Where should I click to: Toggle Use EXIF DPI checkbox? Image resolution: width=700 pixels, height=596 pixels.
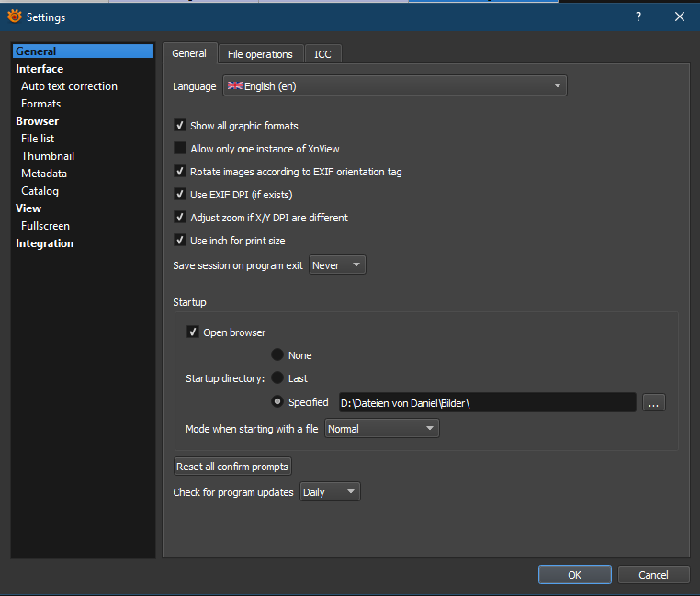pos(180,194)
